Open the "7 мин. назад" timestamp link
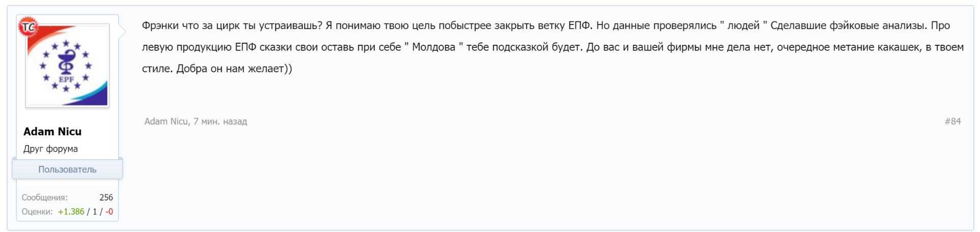Viewport: 980px width, 232px height. point(220,122)
